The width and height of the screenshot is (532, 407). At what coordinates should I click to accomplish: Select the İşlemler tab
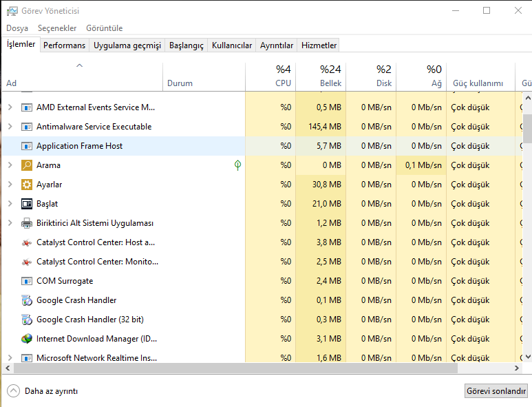point(21,45)
